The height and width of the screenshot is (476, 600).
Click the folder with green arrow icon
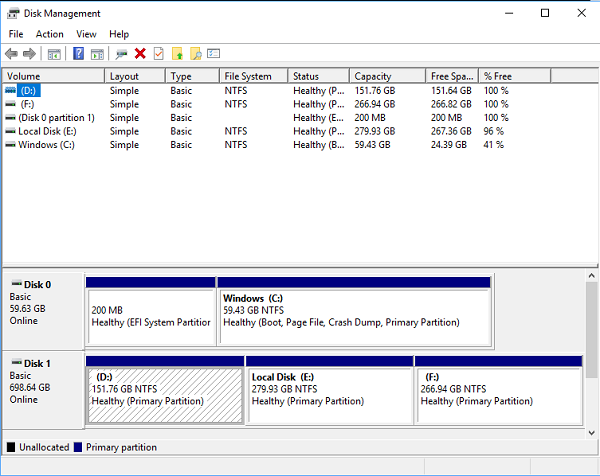pos(177,54)
